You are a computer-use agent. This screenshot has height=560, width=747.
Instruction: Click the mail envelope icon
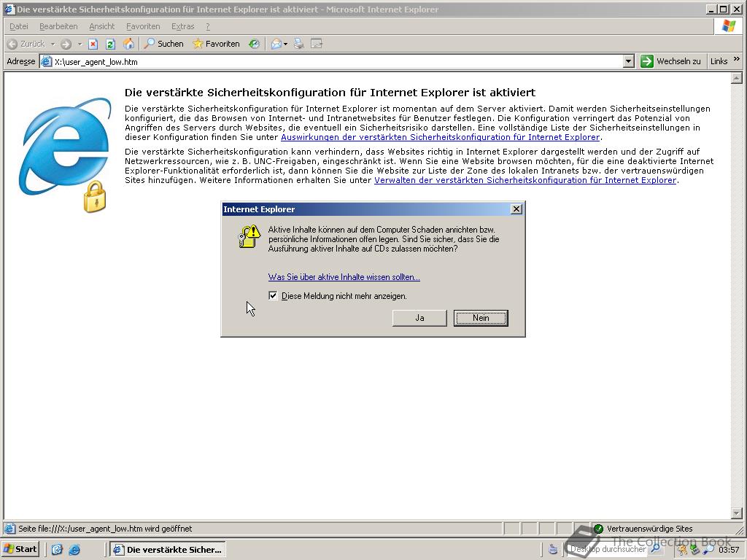[276, 44]
